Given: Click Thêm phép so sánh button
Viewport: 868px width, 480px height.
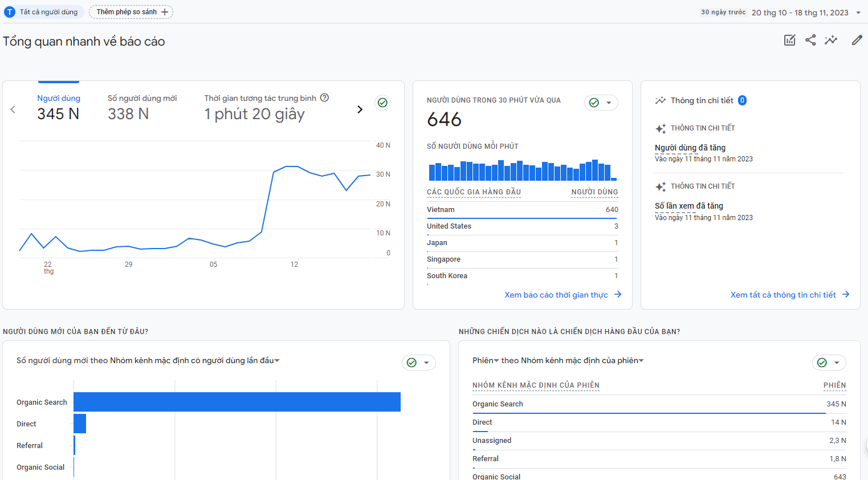Looking at the screenshot, I should (131, 12).
